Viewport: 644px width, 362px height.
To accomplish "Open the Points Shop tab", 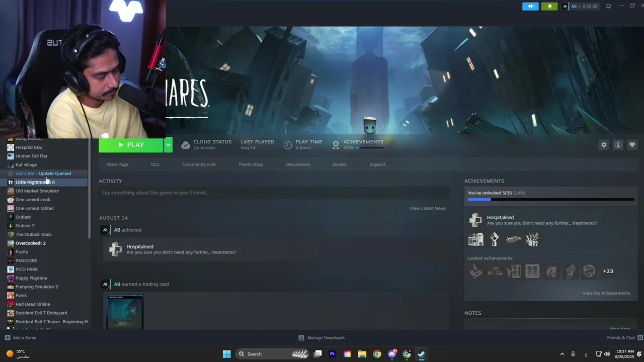I will (251, 164).
